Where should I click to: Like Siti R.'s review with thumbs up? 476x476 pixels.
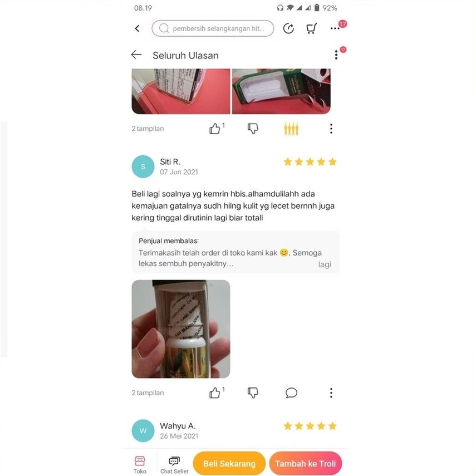[215, 393]
